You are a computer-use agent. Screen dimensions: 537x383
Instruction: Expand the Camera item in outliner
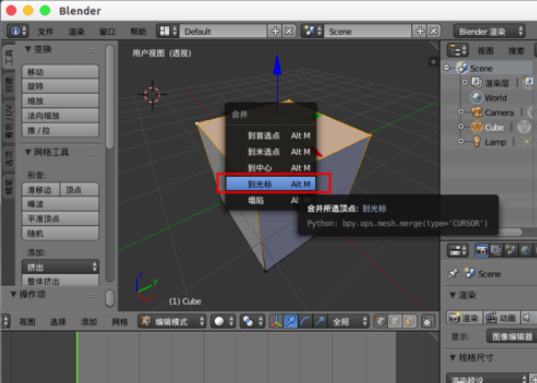coord(461,112)
